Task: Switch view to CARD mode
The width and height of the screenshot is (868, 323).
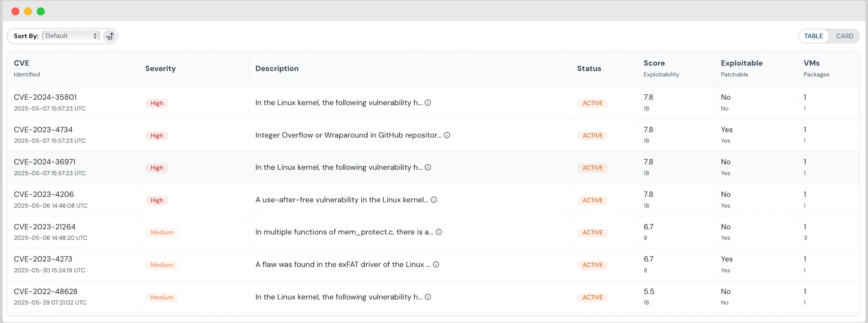Action: [x=845, y=36]
